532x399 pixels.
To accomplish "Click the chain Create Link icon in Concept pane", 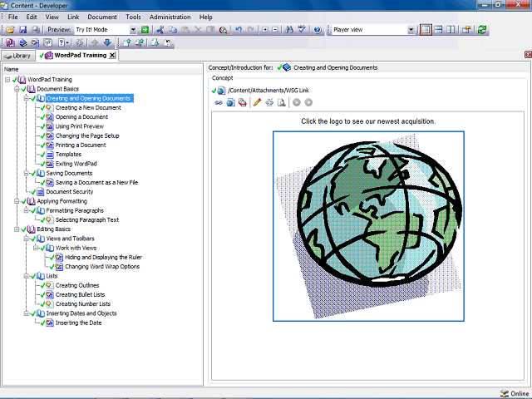I will pos(219,102).
